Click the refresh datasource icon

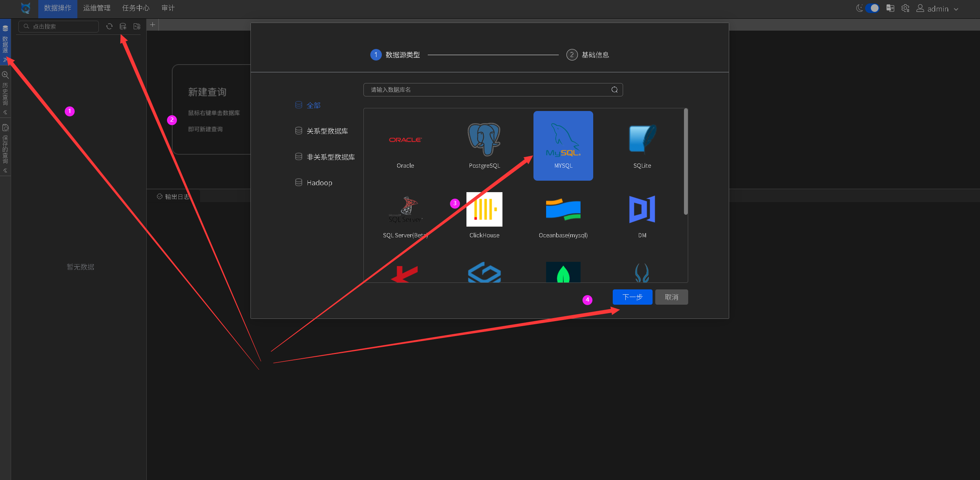pos(109,26)
